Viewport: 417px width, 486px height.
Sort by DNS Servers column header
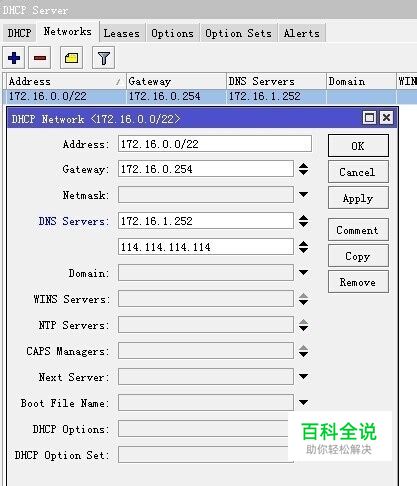pos(276,81)
